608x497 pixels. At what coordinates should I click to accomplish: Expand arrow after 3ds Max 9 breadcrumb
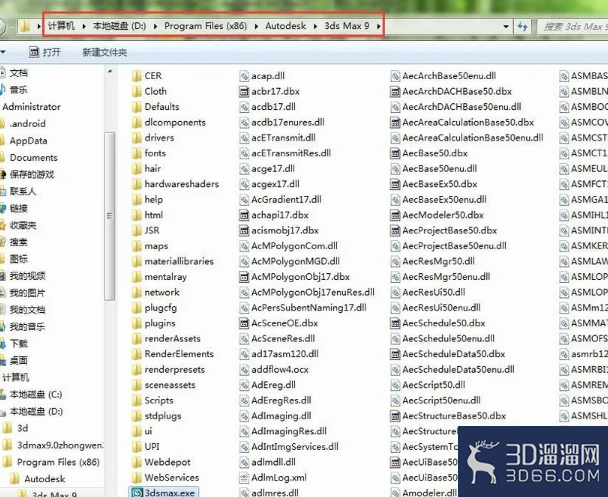(x=378, y=26)
